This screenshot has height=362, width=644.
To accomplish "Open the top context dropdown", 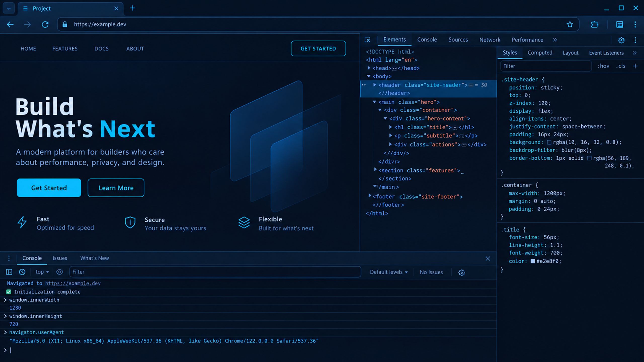I will click(x=42, y=272).
